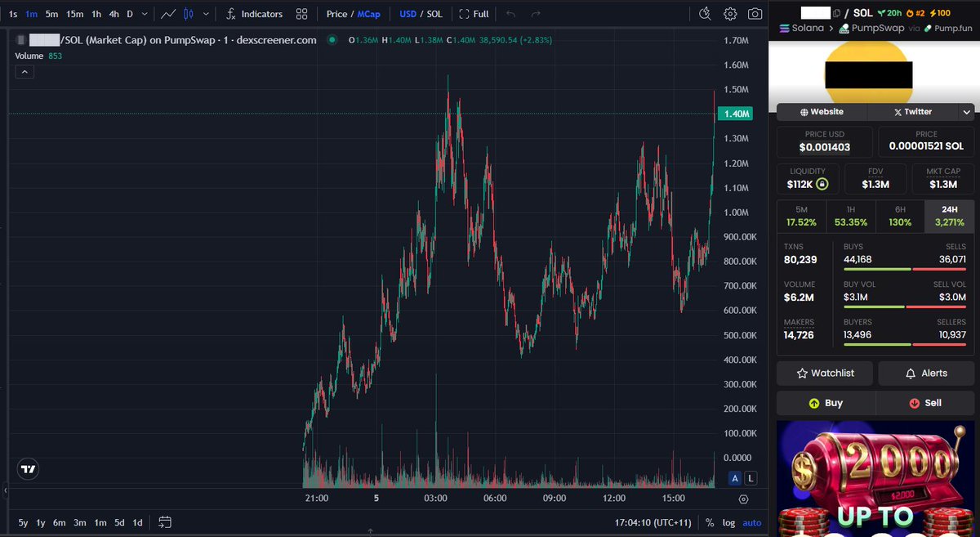Select the 4h timeframe
Viewport: 980px width, 537px height.
114,14
